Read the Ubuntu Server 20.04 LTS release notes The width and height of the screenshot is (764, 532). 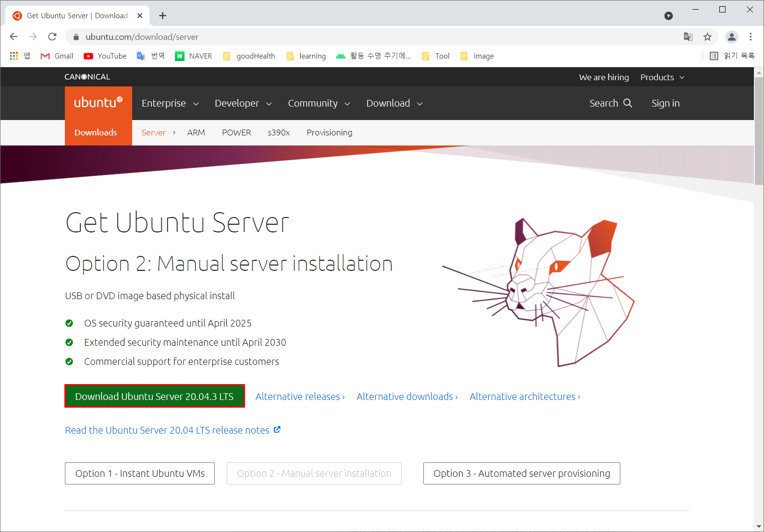[x=173, y=430]
